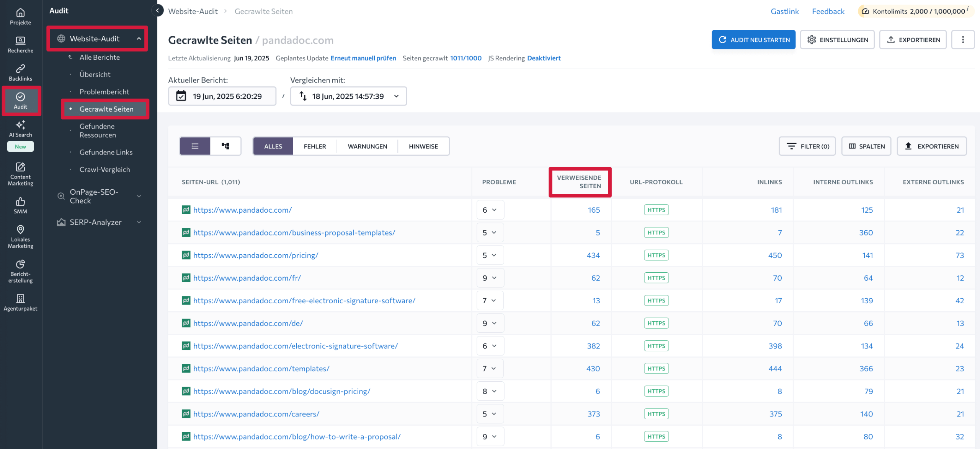Open Berichterstellung section
980x449 pixels.
tap(20, 271)
